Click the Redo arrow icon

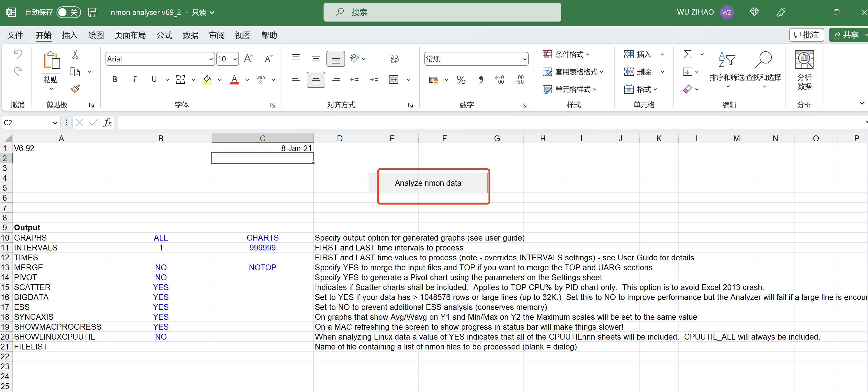click(18, 71)
